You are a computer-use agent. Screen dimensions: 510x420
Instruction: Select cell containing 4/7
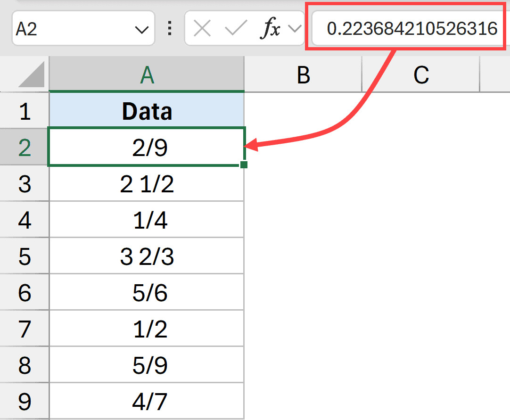click(147, 402)
